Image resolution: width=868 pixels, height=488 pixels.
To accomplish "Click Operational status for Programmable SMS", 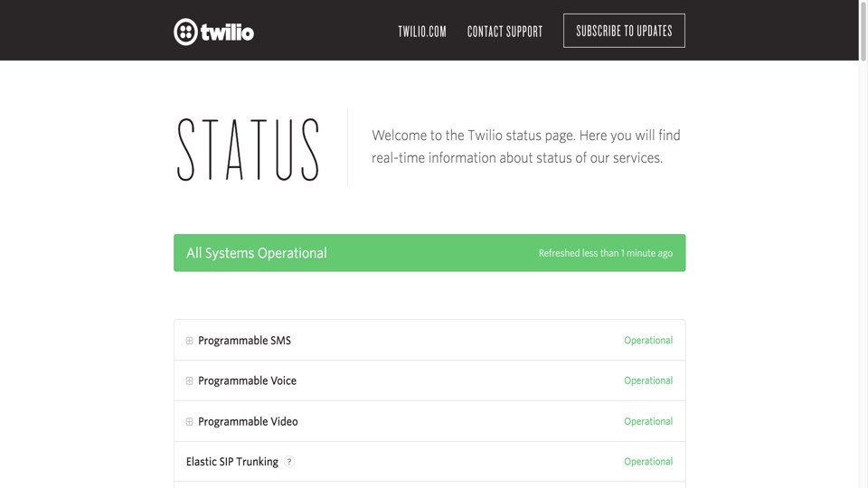I will (648, 341).
